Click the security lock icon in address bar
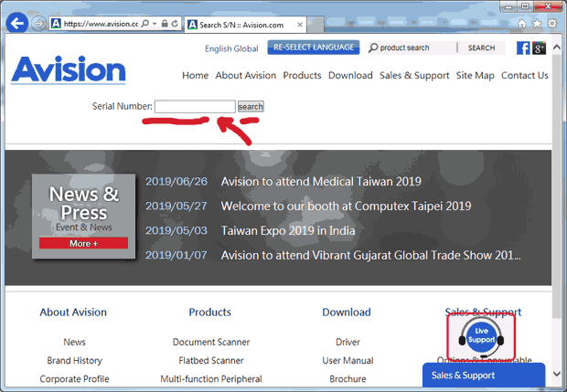 coord(165,24)
